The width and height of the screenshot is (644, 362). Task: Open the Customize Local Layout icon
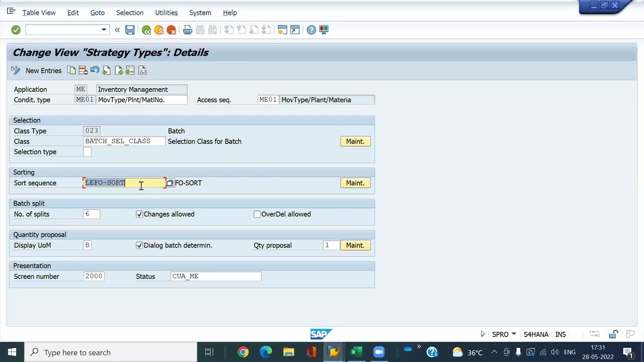pyautogui.click(x=324, y=30)
